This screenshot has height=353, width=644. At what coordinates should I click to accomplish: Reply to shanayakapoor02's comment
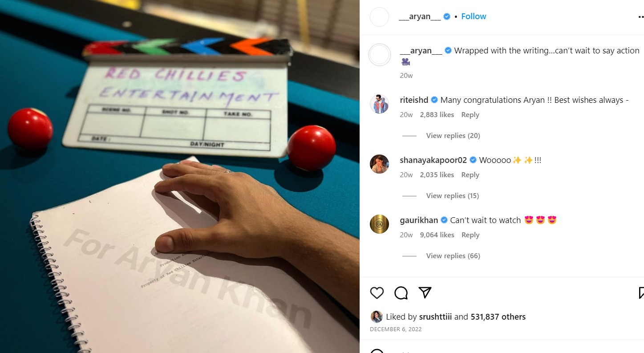tap(470, 175)
